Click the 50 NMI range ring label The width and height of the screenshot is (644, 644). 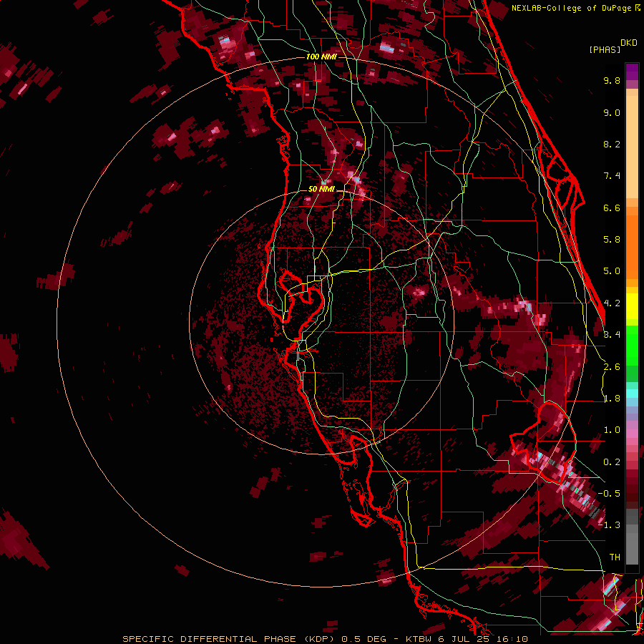point(321,189)
